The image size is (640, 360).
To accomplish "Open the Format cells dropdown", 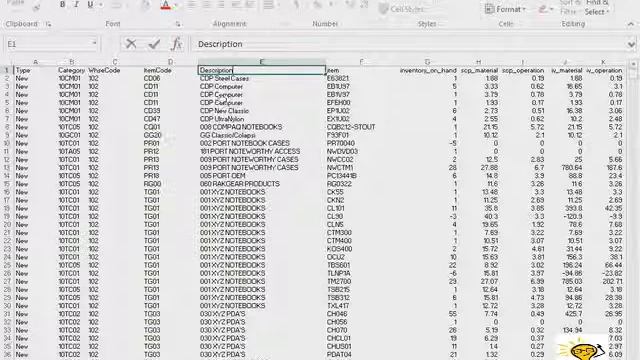I will [505, 9].
